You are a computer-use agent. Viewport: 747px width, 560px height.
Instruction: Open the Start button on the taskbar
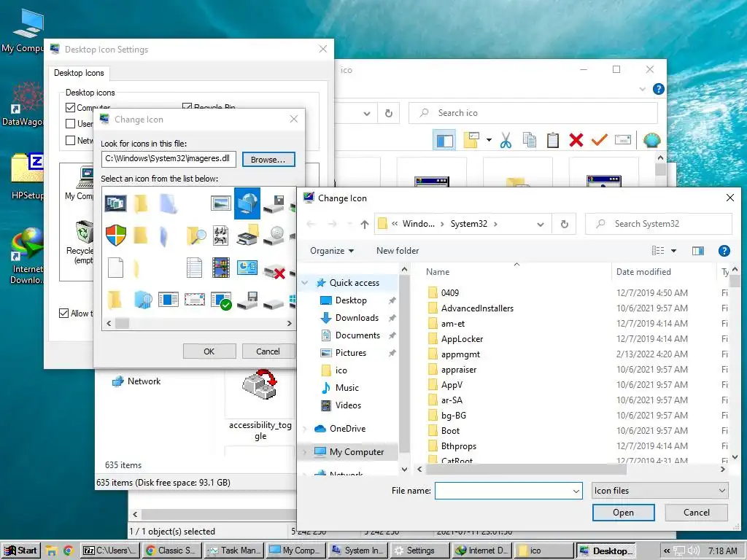pos(21,551)
